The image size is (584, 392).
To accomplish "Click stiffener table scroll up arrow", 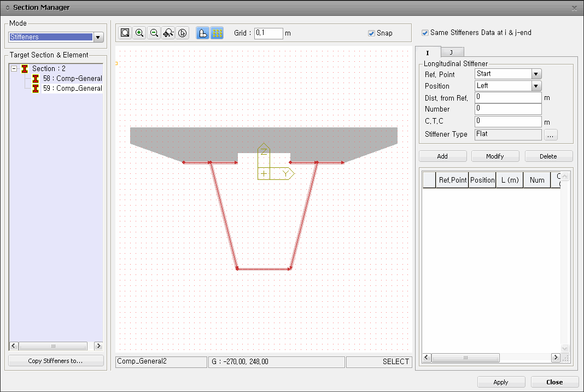I will [565, 177].
